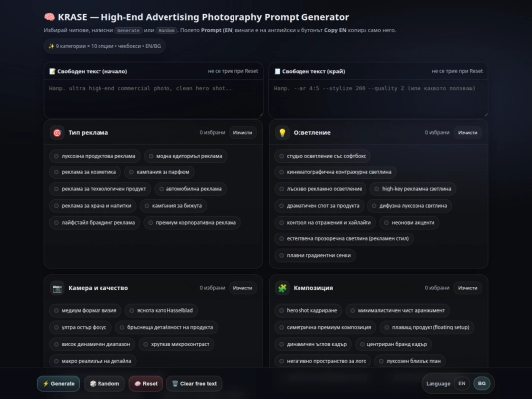Select chip кампания за парфюм
The image size is (532, 399).
[x=160, y=172]
